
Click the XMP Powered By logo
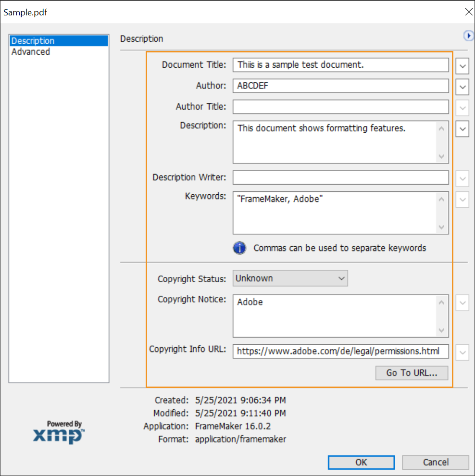point(59,432)
